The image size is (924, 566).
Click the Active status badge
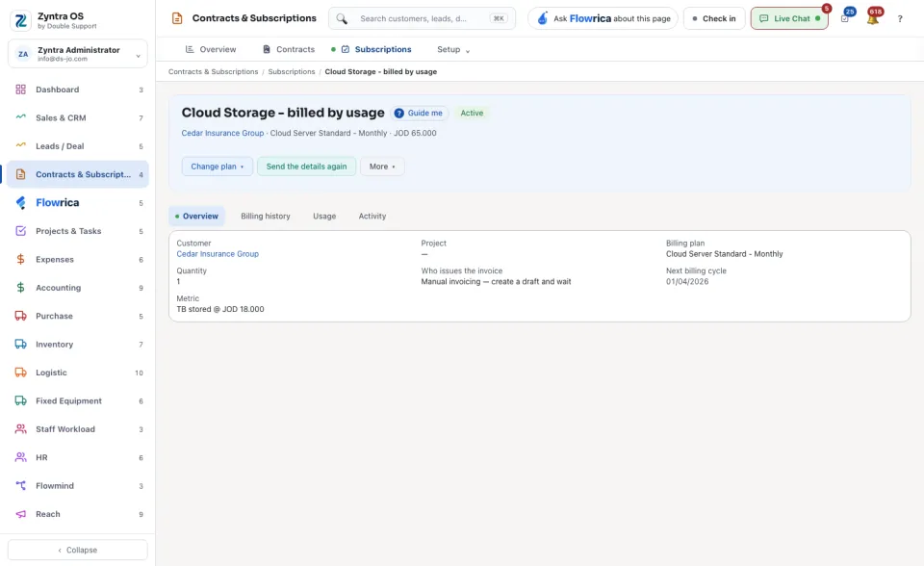coord(472,114)
